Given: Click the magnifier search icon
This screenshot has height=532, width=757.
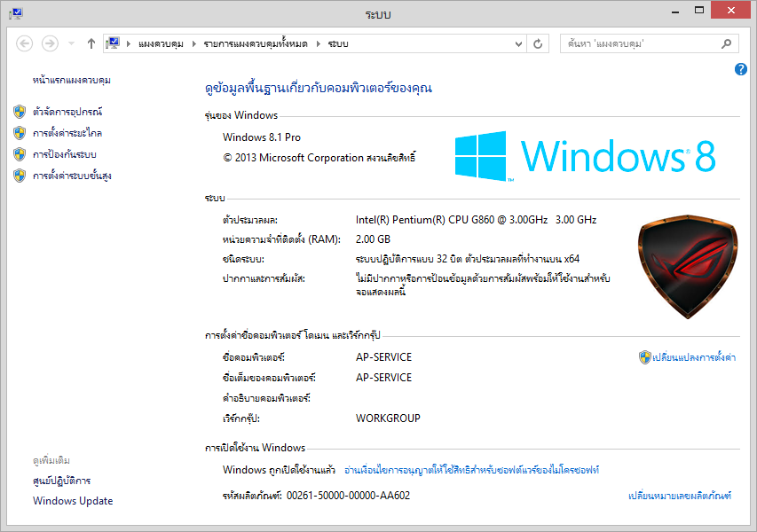Looking at the screenshot, I should 726,44.
